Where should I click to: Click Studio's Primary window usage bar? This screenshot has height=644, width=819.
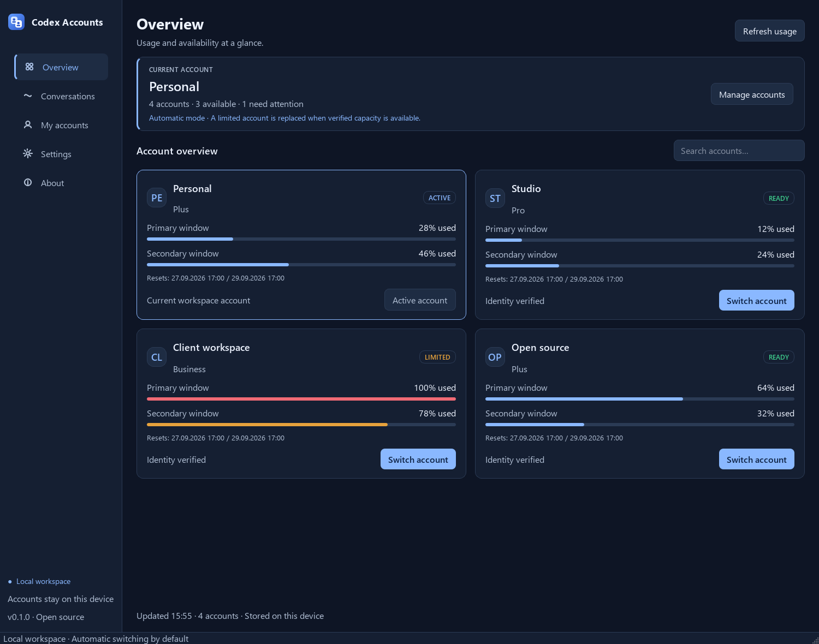click(640, 240)
